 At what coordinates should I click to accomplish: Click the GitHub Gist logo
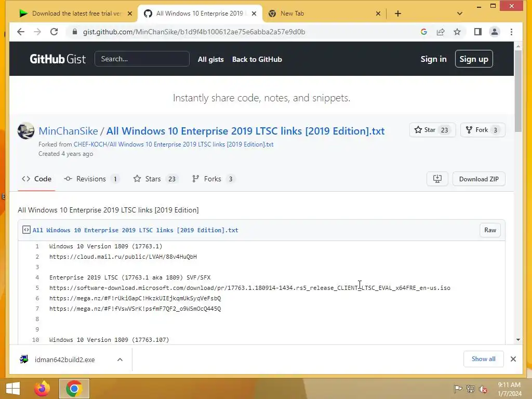tap(58, 59)
